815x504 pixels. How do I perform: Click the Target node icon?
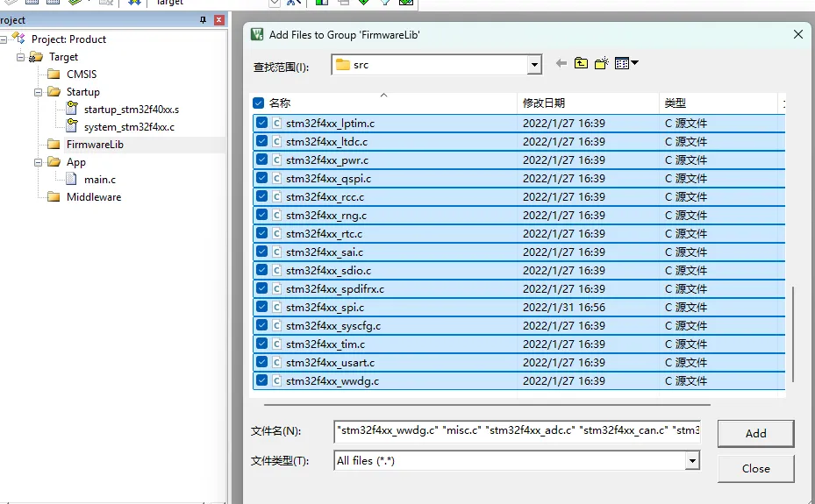click(36, 57)
